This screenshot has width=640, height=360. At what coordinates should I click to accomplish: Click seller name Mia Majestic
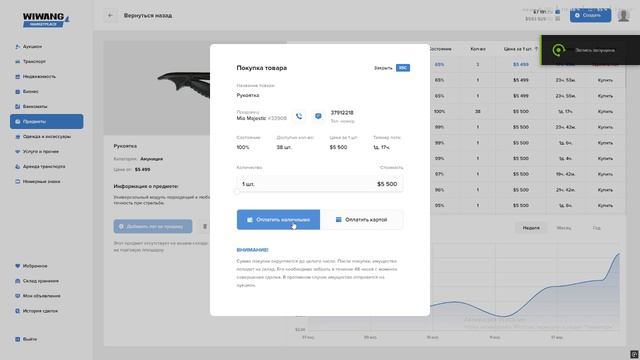(x=251, y=118)
